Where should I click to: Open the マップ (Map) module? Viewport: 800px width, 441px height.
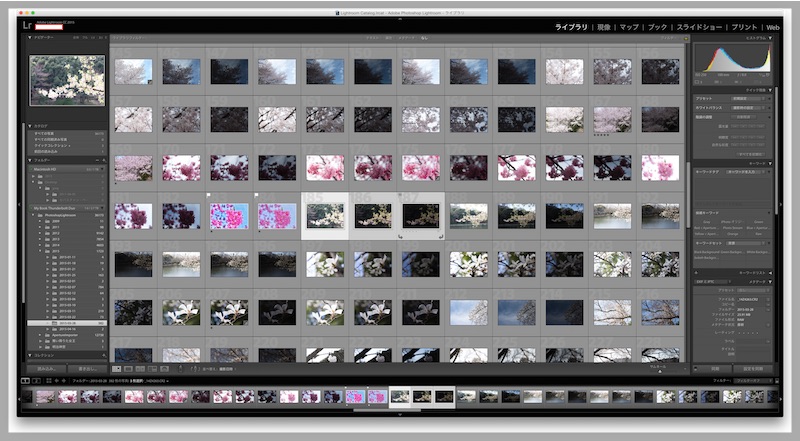pos(629,27)
